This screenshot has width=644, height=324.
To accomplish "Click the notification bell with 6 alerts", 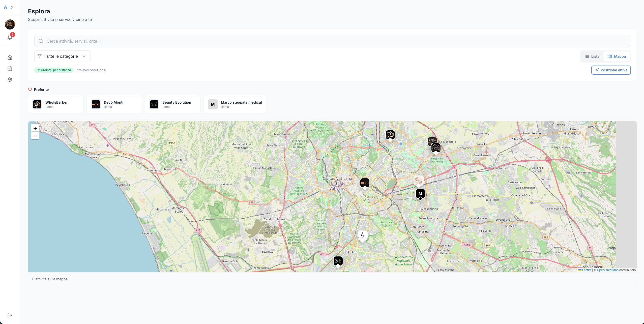I will 10,37.
